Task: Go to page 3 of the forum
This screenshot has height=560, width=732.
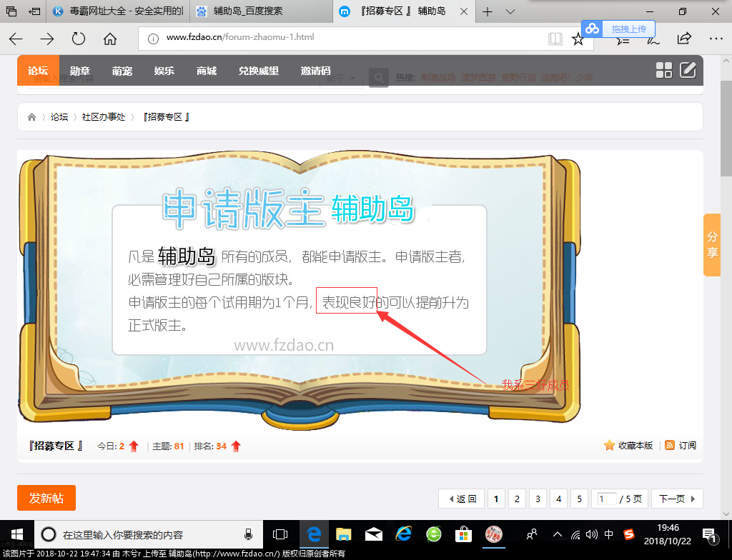Action: (538, 499)
